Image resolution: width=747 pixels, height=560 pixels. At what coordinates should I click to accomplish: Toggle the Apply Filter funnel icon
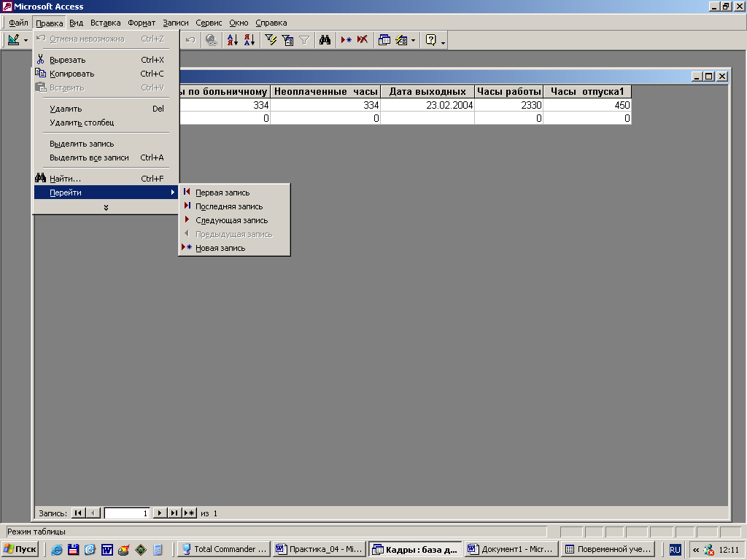coord(304,40)
